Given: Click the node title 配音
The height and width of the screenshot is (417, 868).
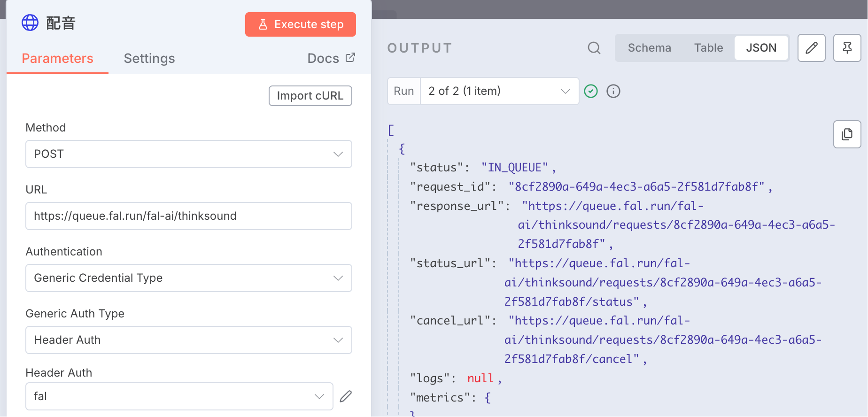Looking at the screenshot, I should [61, 23].
